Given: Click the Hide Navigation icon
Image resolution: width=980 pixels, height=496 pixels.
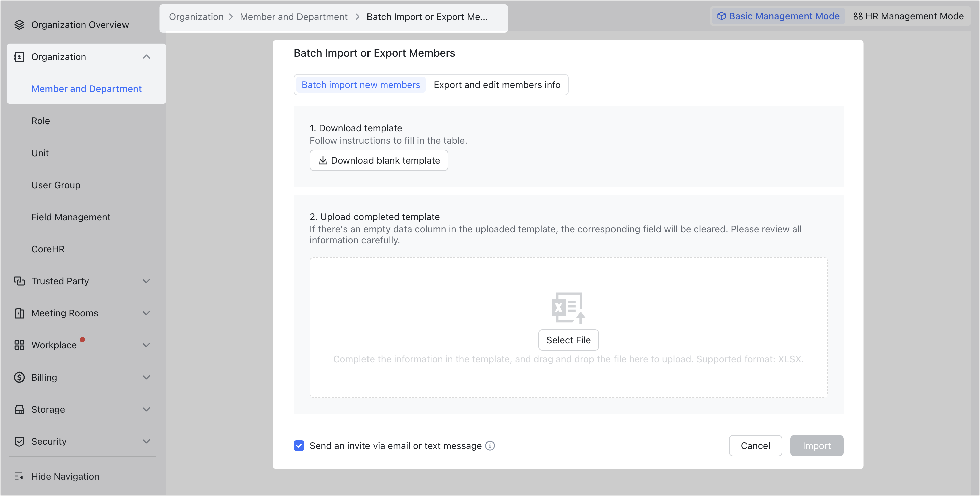Looking at the screenshot, I should click(x=20, y=476).
